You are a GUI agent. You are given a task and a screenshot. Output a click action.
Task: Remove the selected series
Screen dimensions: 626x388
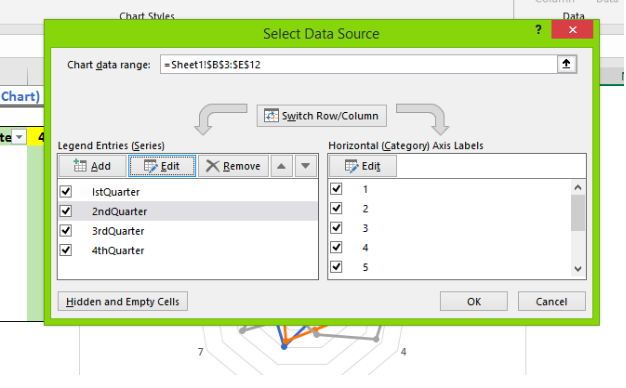point(233,166)
